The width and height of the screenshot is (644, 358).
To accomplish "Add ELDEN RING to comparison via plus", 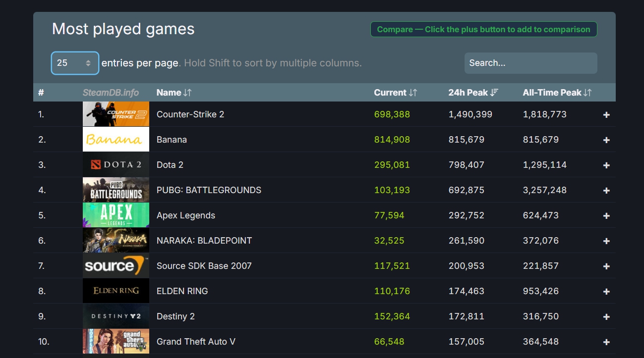I will [606, 292].
